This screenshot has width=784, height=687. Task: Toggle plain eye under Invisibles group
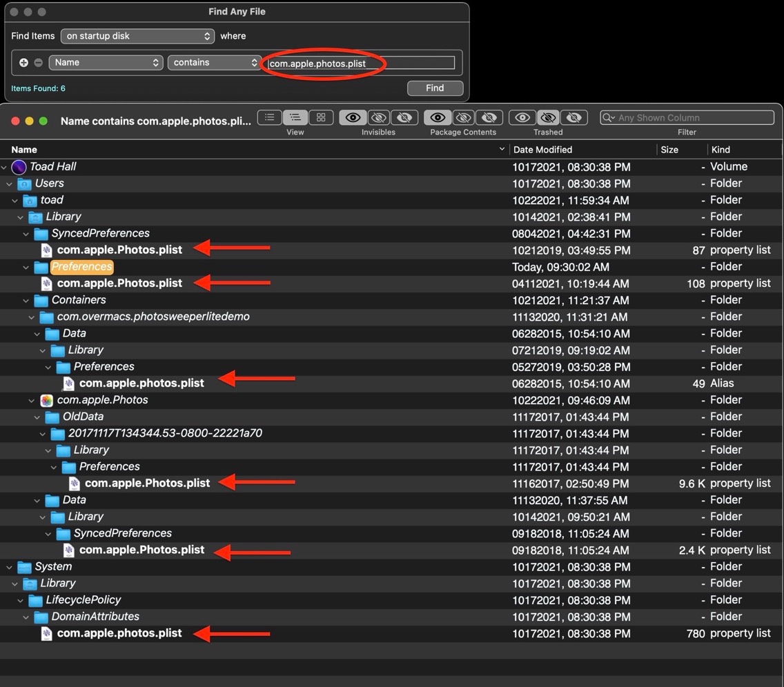point(353,117)
